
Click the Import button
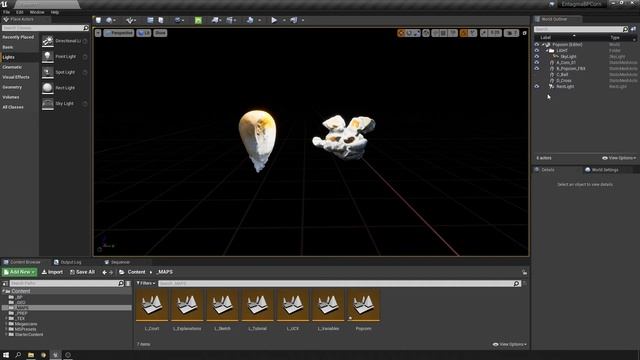(x=52, y=272)
